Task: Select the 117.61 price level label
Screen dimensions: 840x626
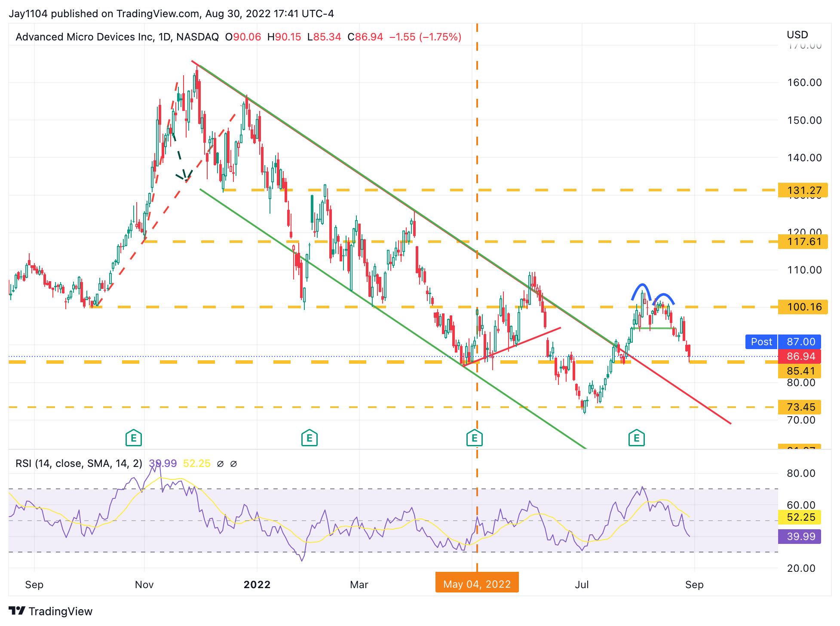Action: [803, 242]
